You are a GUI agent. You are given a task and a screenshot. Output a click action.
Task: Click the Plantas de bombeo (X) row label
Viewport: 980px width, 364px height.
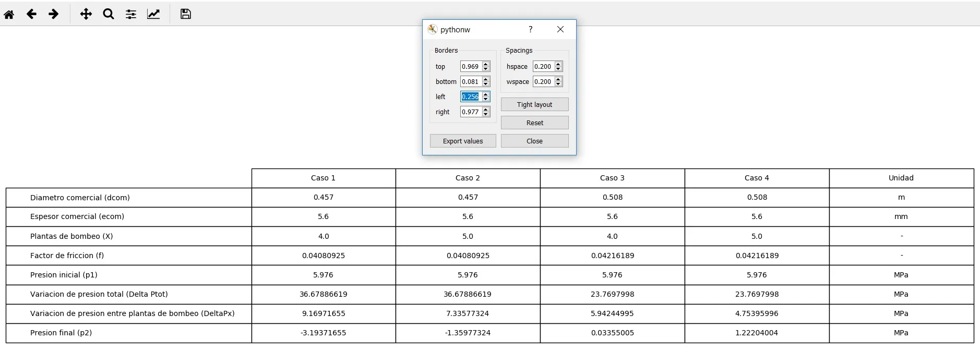pos(71,236)
